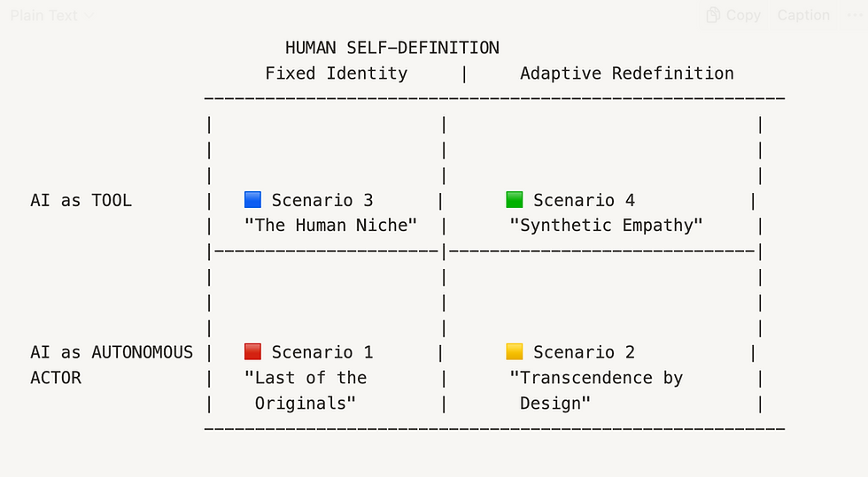The height and width of the screenshot is (477, 868).
Task: Click the copy clipboard icon
Action: [x=713, y=15]
